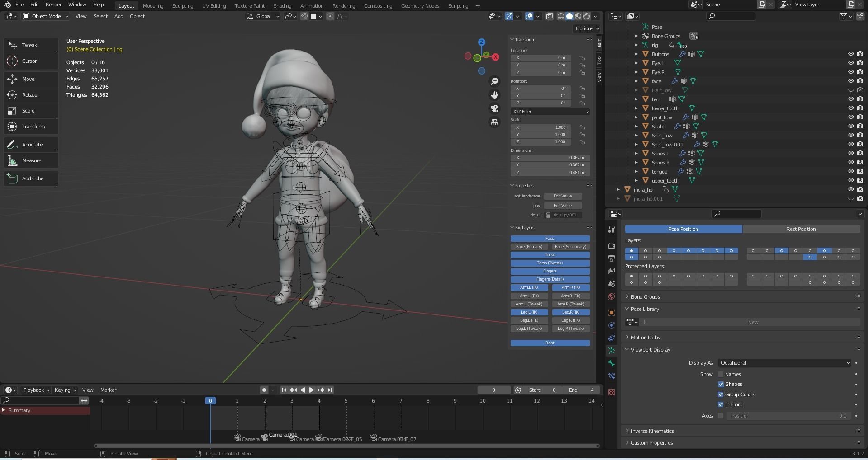Expand the Custom Properties panel
868x460 pixels.
tap(651, 443)
